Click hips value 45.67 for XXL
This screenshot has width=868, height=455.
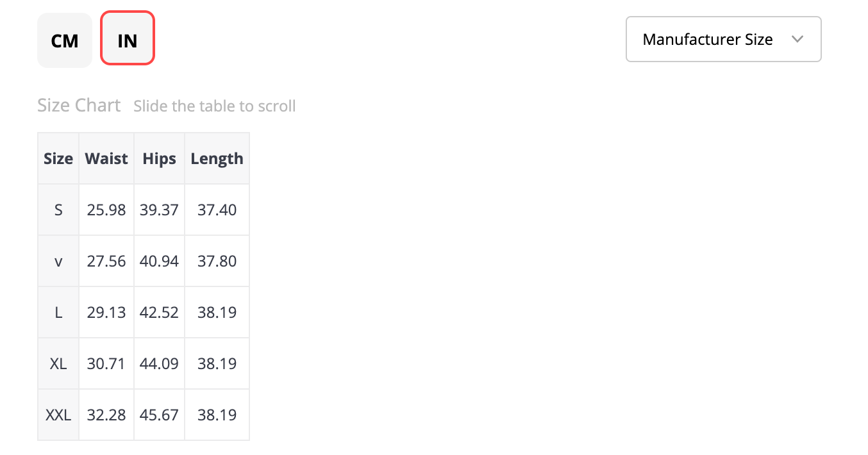(x=159, y=415)
